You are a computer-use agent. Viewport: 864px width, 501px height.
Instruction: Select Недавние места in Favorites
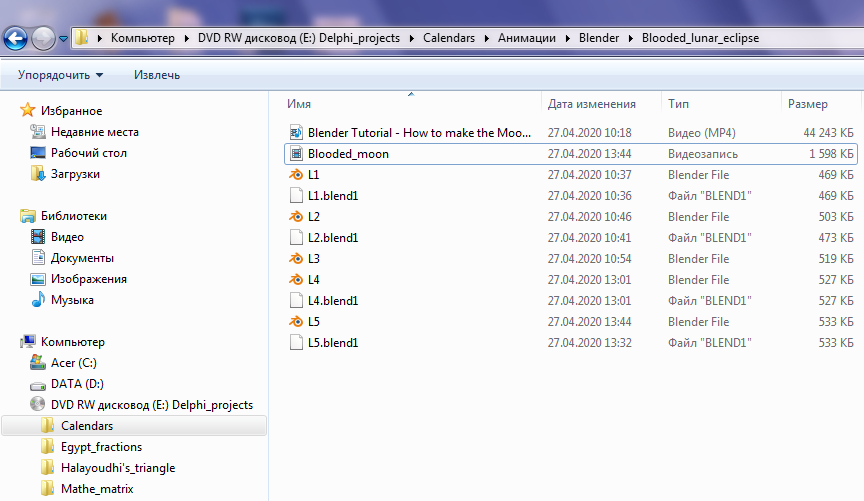point(95,132)
